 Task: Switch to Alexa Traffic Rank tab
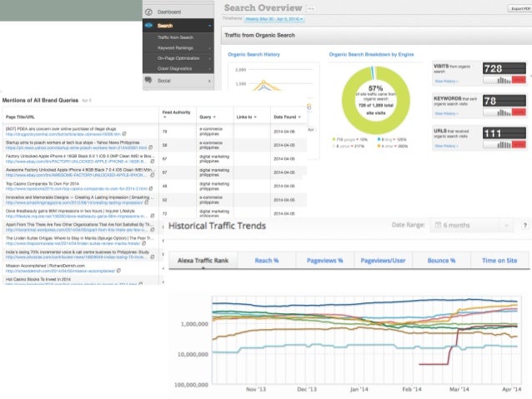[203, 261]
